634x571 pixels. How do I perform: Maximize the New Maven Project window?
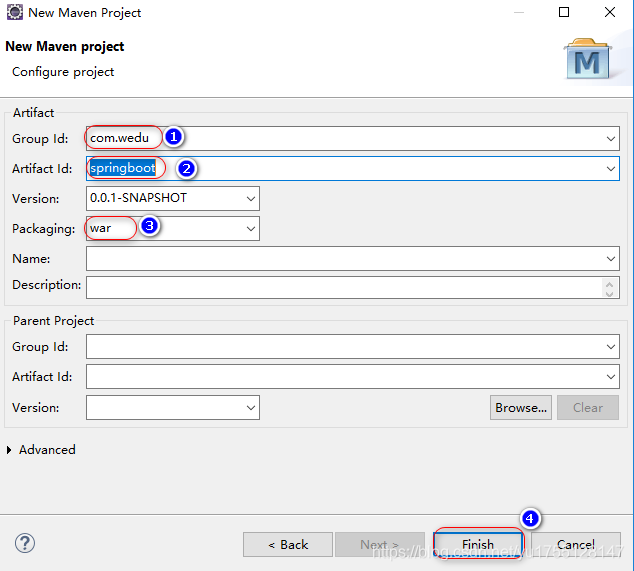[564, 12]
